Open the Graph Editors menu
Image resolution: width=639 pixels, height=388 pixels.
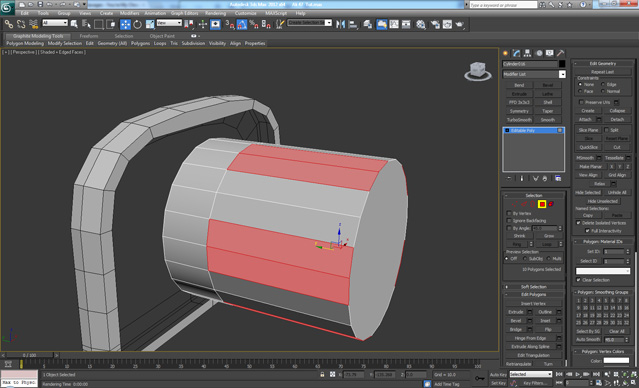click(x=184, y=13)
